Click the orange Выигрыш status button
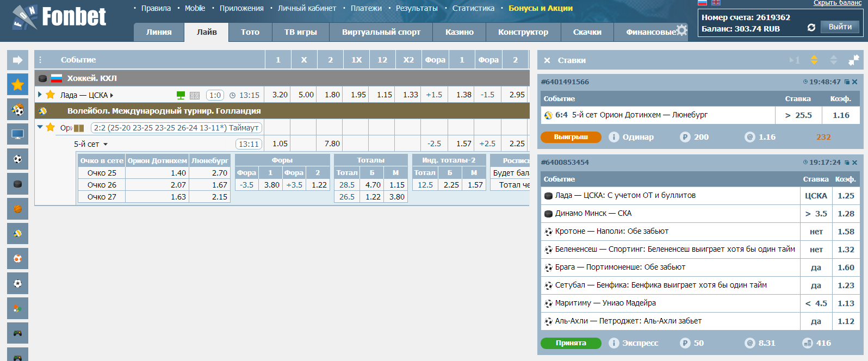The width and height of the screenshot is (868, 361). click(571, 137)
